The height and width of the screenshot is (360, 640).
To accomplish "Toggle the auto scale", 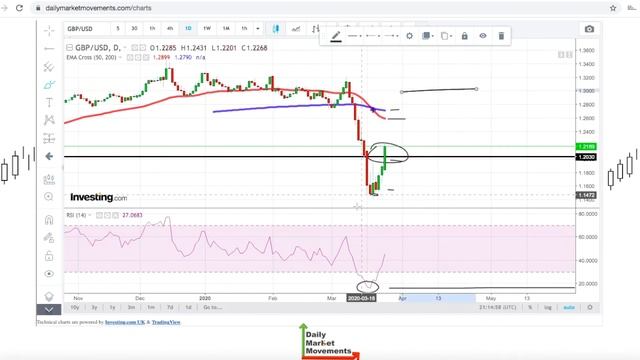I will click(x=569, y=307).
